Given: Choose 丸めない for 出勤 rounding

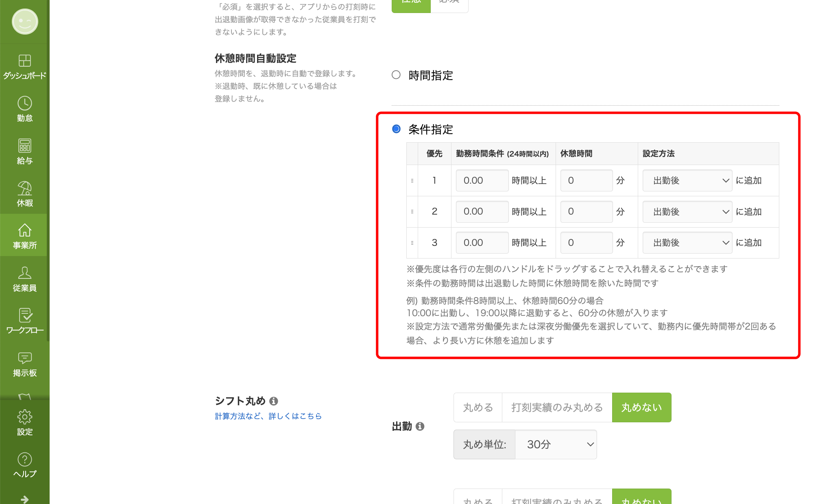Looking at the screenshot, I should click(641, 407).
